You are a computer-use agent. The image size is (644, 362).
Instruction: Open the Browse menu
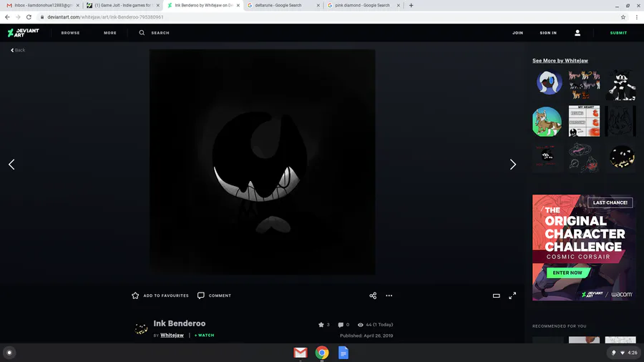point(70,33)
